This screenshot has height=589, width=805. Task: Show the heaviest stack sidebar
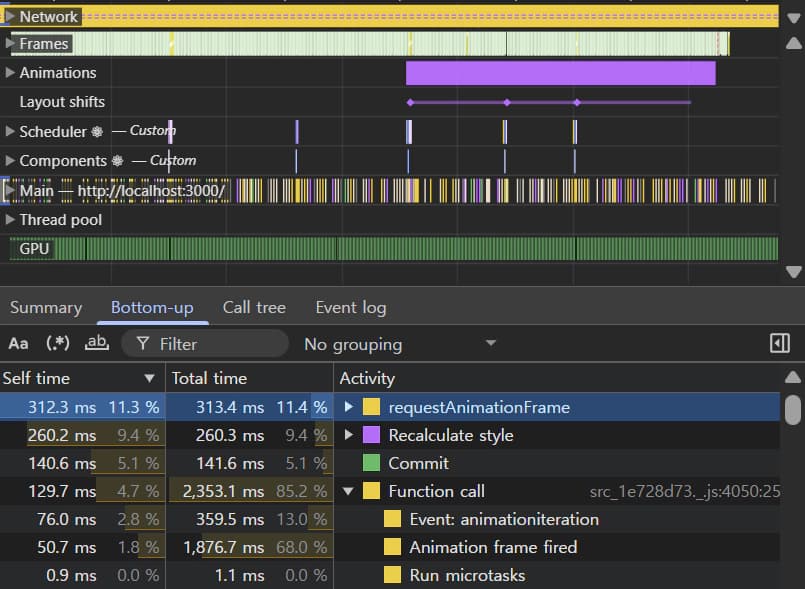(x=780, y=344)
